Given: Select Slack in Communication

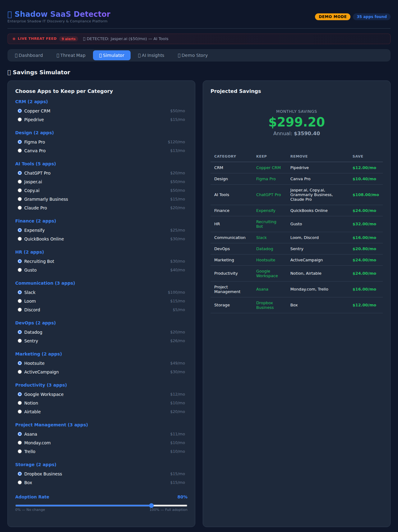Looking at the screenshot, I should pos(20,292).
